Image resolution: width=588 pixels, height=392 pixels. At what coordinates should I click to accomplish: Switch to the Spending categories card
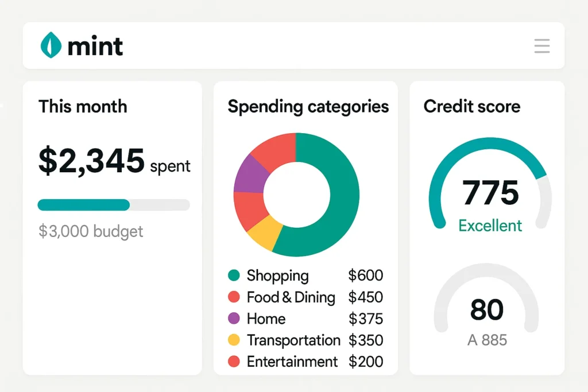click(308, 107)
